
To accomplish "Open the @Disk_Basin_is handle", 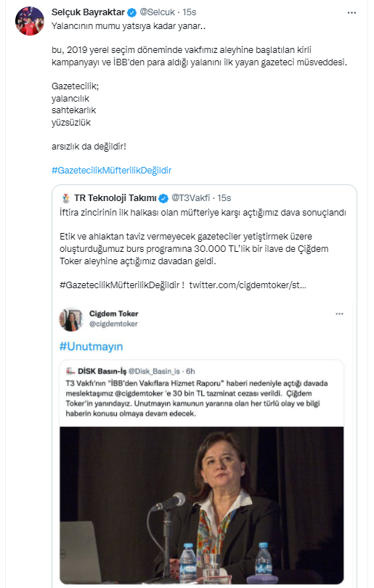I will coord(154,371).
